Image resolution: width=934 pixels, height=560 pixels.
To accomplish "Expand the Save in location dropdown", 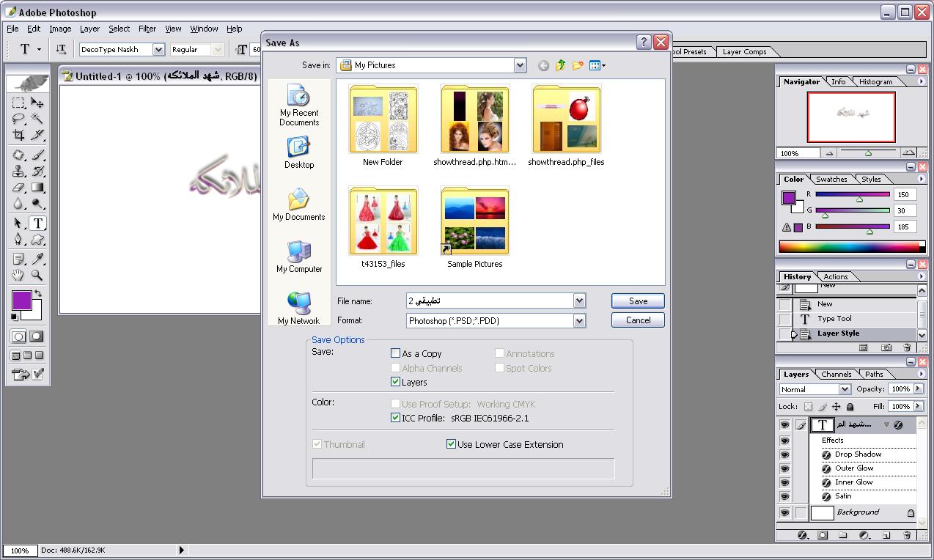I will coord(520,65).
